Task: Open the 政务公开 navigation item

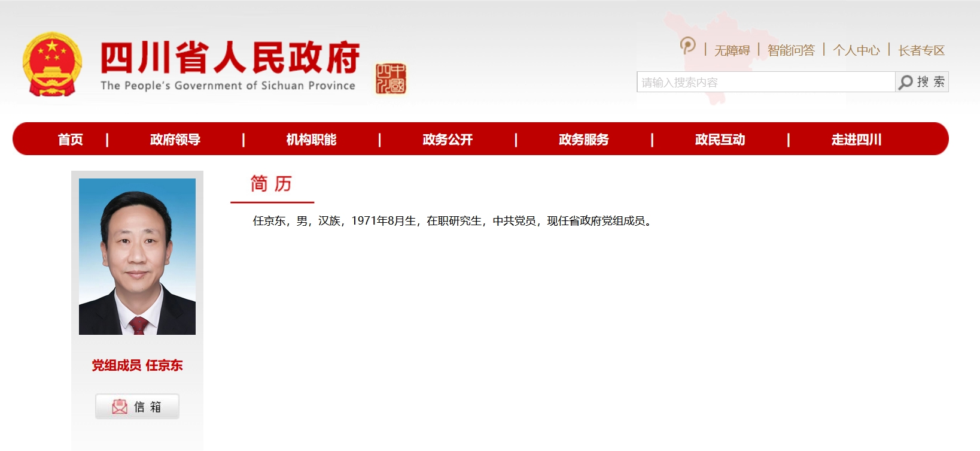Action: (x=448, y=140)
